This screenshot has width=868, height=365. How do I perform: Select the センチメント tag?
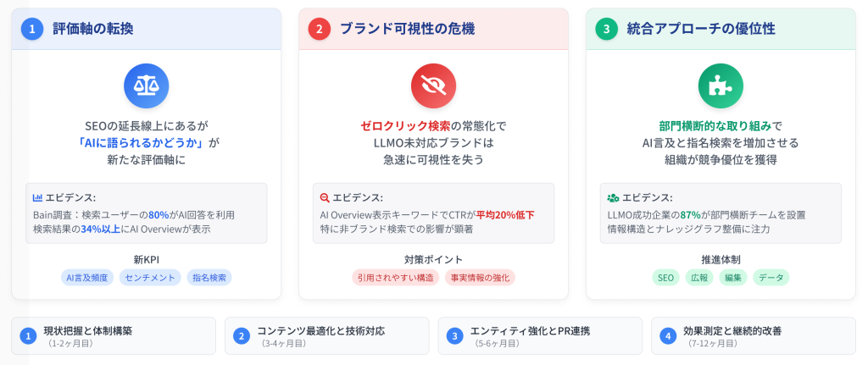click(x=150, y=277)
